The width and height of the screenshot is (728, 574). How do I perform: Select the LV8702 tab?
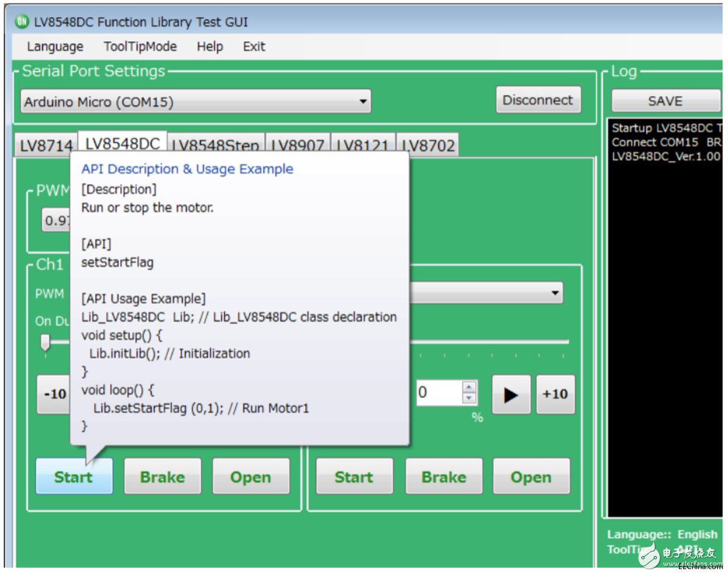point(427,146)
